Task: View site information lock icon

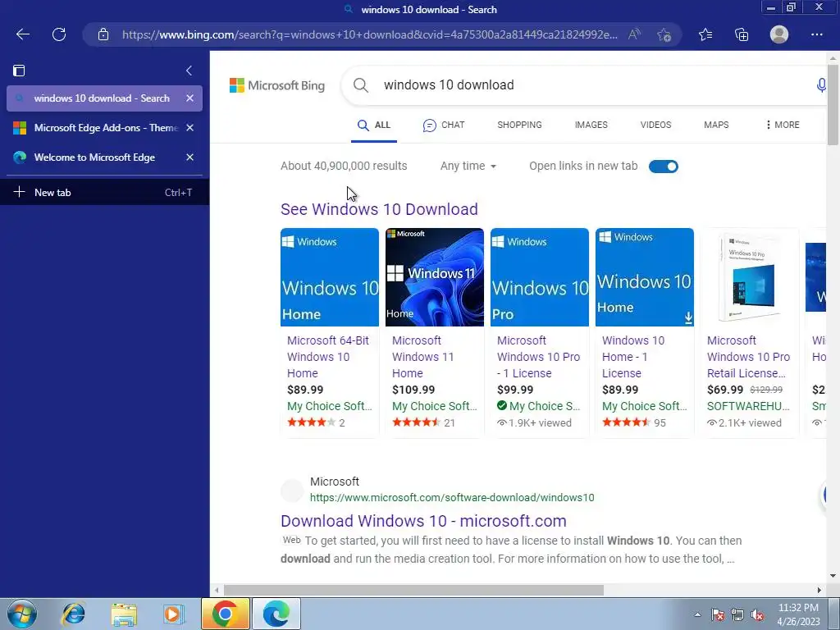Action: (103, 34)
